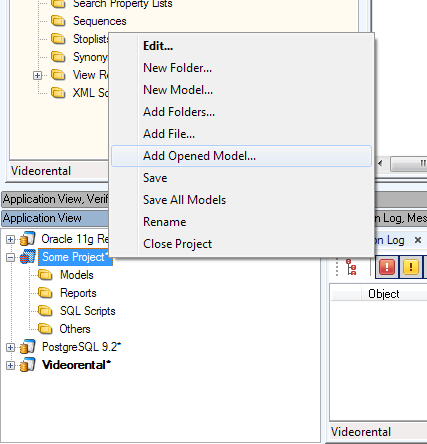The width and height of the screenshot is (427, 444).
Task: Click the View Relationships folder icon
Action: point(58,75)
